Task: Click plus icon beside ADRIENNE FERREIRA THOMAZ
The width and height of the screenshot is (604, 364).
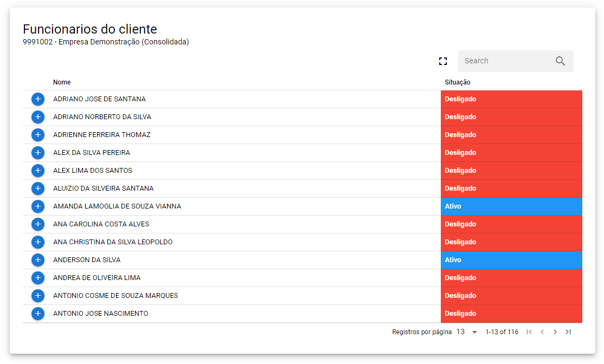Action: [38, 135]
